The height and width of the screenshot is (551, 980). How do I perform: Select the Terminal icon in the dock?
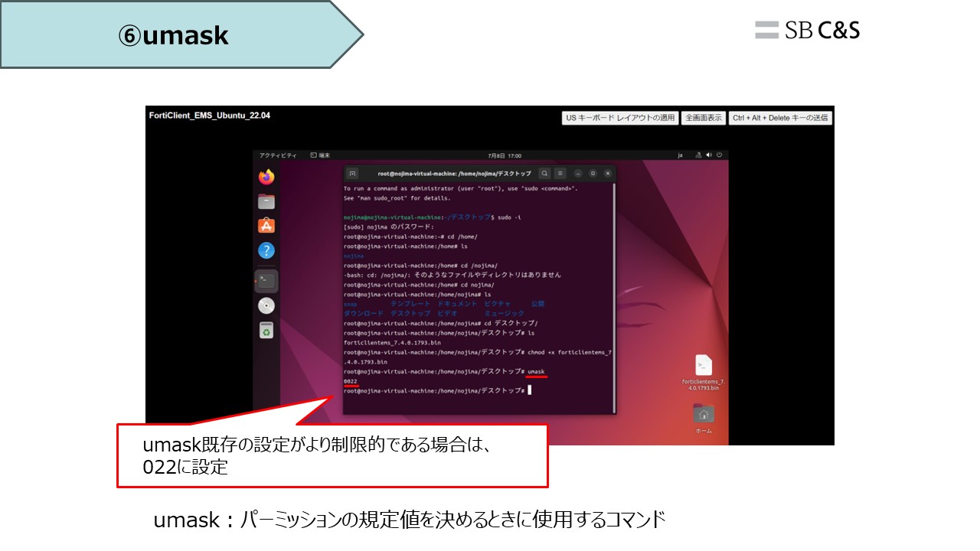[x=266, y=281]
